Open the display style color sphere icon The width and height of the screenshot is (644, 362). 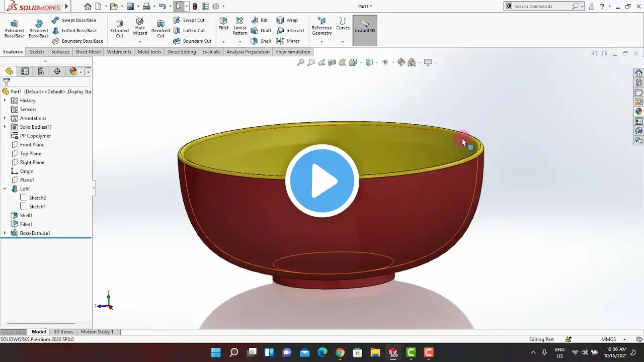point(73,71)
